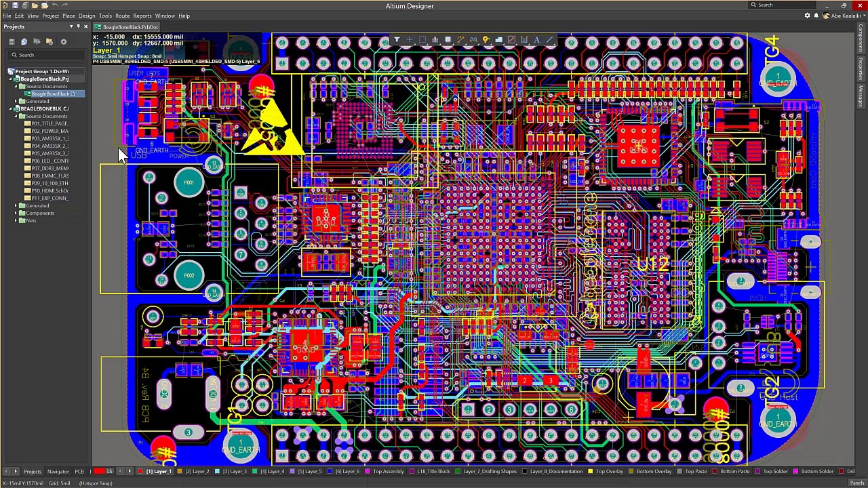Click the Altium logo icon top left

point(5,5)
